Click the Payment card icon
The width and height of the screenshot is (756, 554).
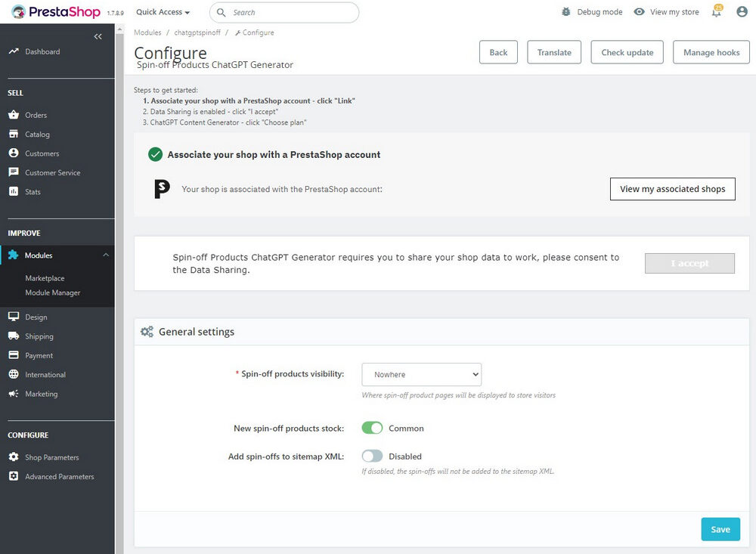(14, 355)
